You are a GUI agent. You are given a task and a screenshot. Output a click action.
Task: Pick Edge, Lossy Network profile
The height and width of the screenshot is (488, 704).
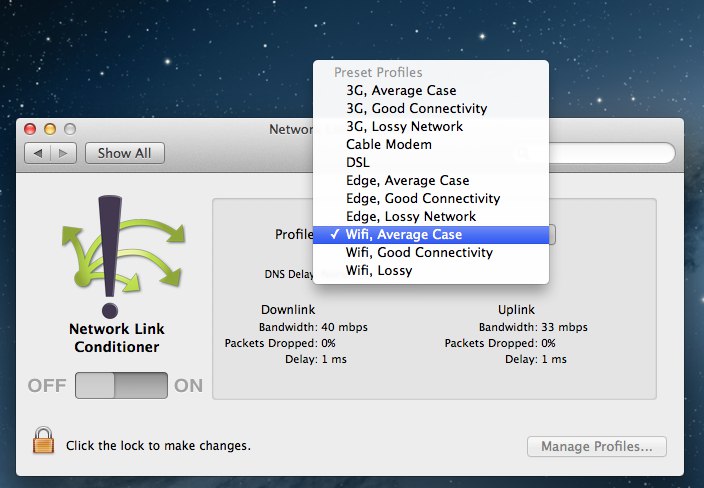[431, 216]
